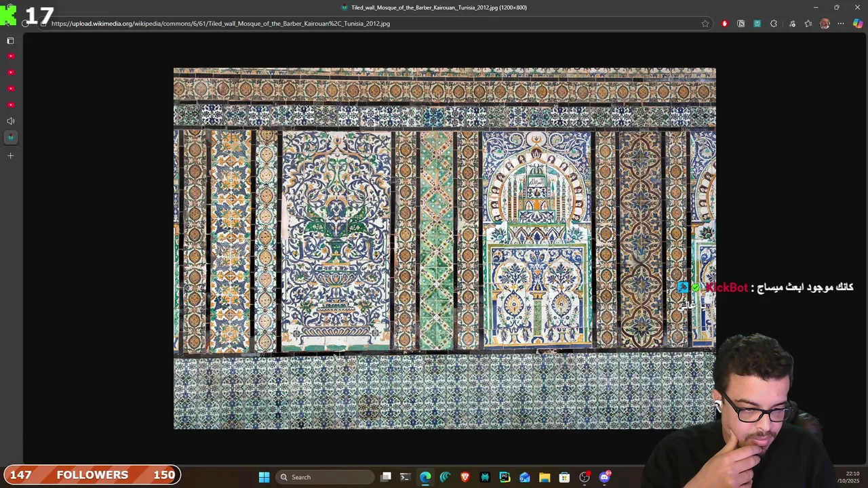
Task: Open the media control music icon
Action: (x=791, y=24)
